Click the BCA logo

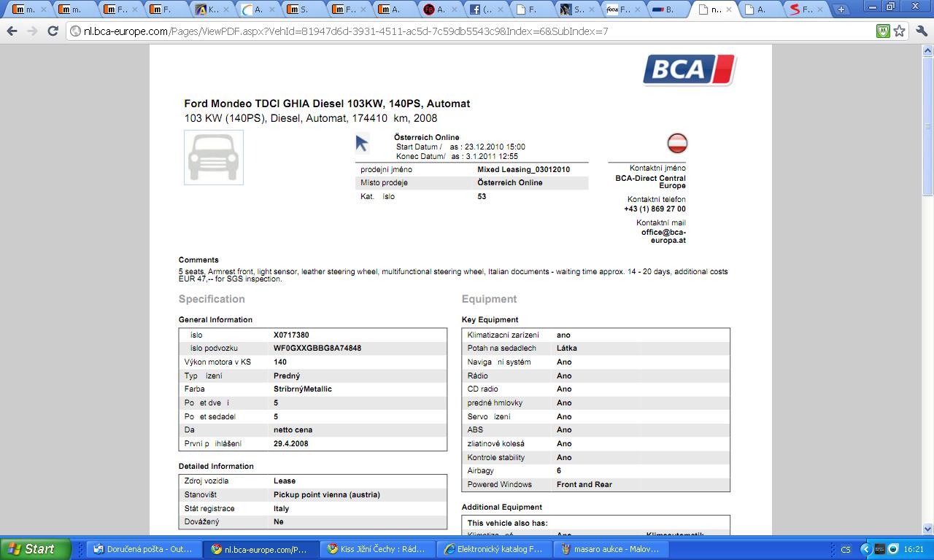689,70
